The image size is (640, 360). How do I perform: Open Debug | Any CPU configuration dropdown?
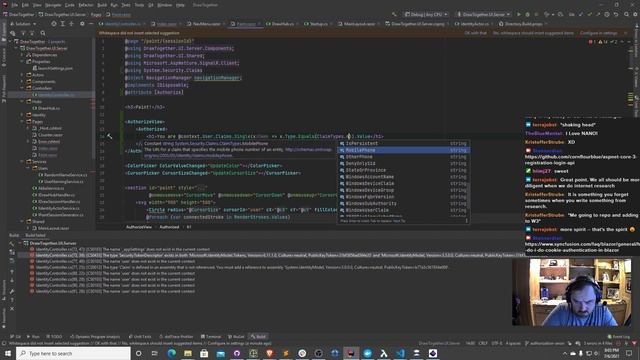426,14
